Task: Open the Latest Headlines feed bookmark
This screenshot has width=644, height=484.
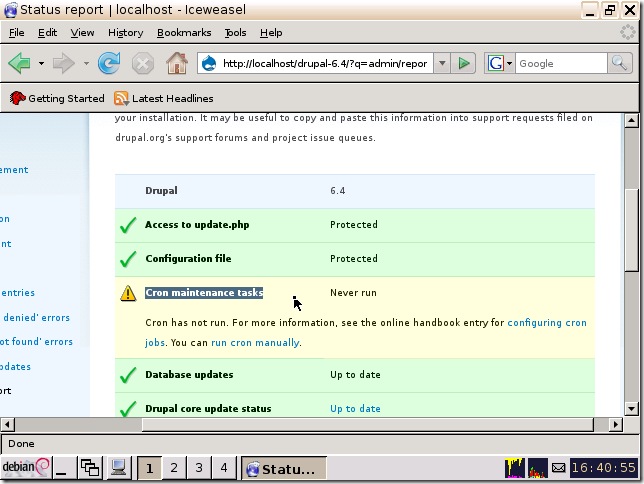Action: pos(164,98)
